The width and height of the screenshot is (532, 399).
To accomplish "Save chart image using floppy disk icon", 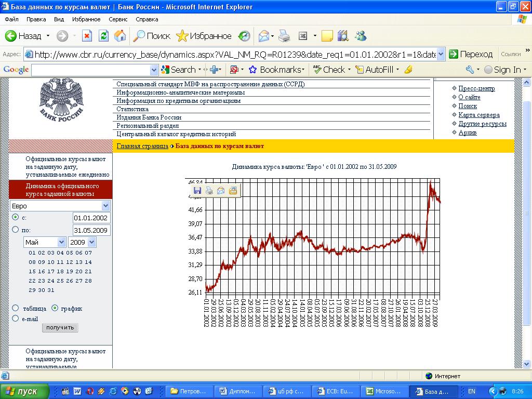I will click(x=197, y=191).
